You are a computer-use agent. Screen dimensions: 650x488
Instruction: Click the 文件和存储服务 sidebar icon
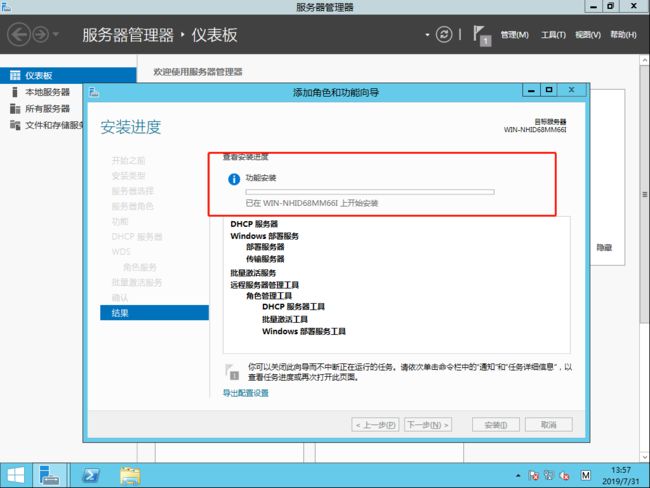15,125
